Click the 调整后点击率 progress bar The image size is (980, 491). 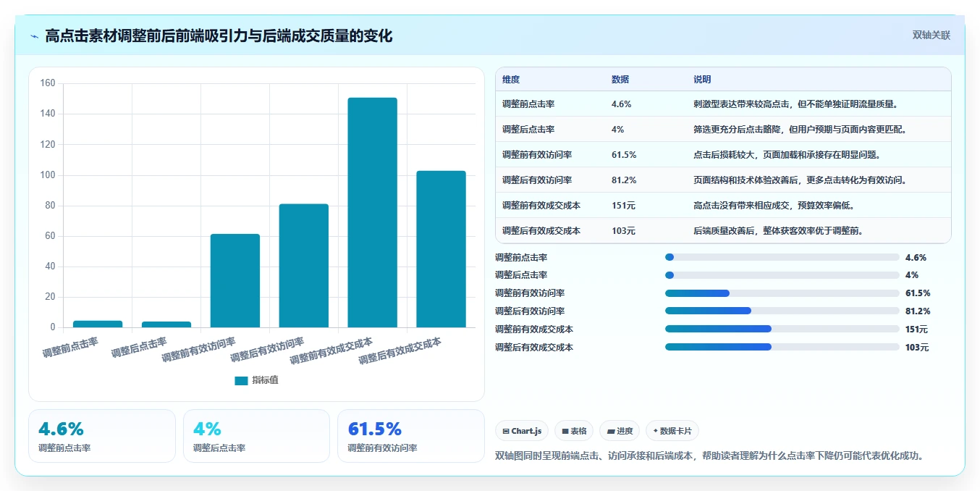tap(782, 275)
